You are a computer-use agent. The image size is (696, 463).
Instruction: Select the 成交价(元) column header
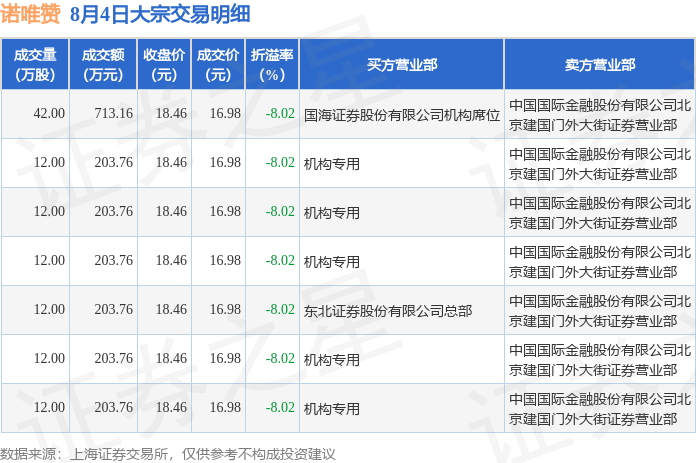click(x=218, y=64)
